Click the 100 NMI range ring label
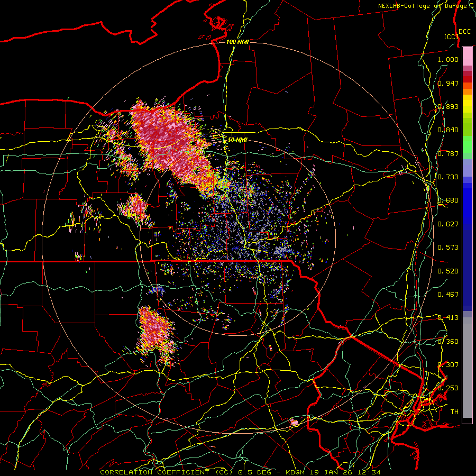The height and width of the screenshot is (476, 476). [x=237, y=42]
